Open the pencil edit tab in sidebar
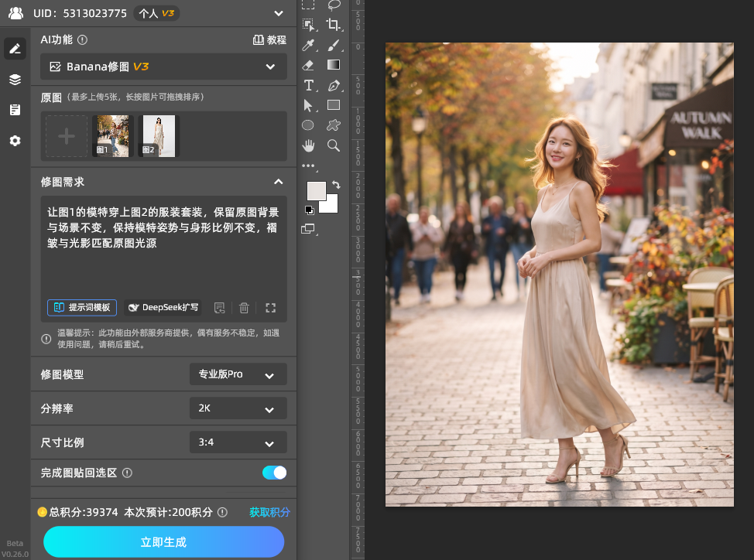The width and height of the screenshot is (754, 560). tap(15, 49)
